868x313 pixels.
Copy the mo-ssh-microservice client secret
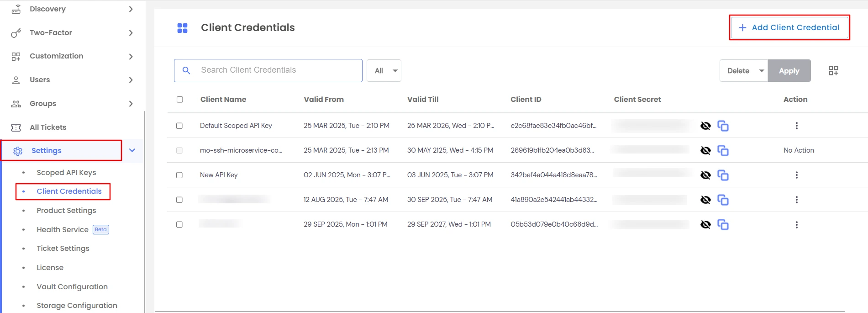pos(723,150)
